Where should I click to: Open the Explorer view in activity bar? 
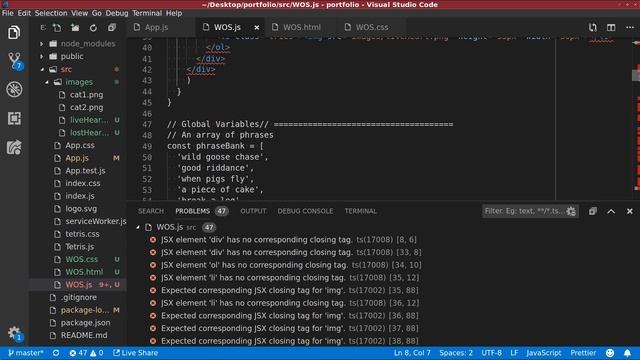pos(14,32)
